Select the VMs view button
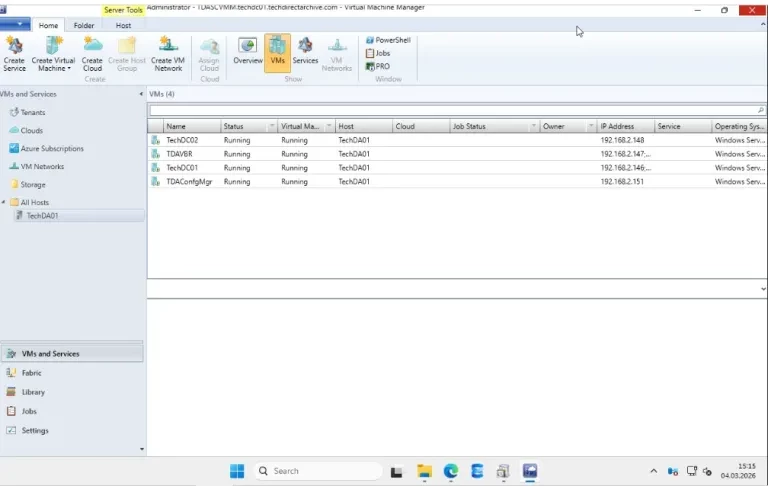 277,53
